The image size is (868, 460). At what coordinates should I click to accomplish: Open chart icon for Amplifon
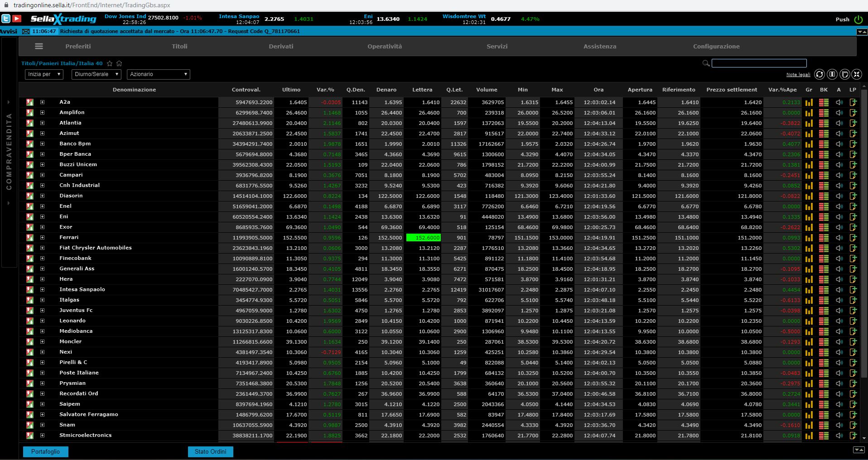[809, 113]
